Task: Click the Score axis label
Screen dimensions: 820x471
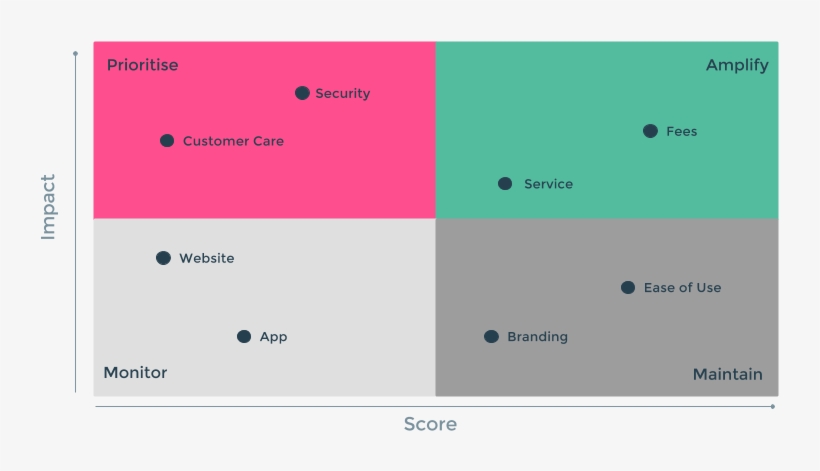Action: tap(430, 425)
